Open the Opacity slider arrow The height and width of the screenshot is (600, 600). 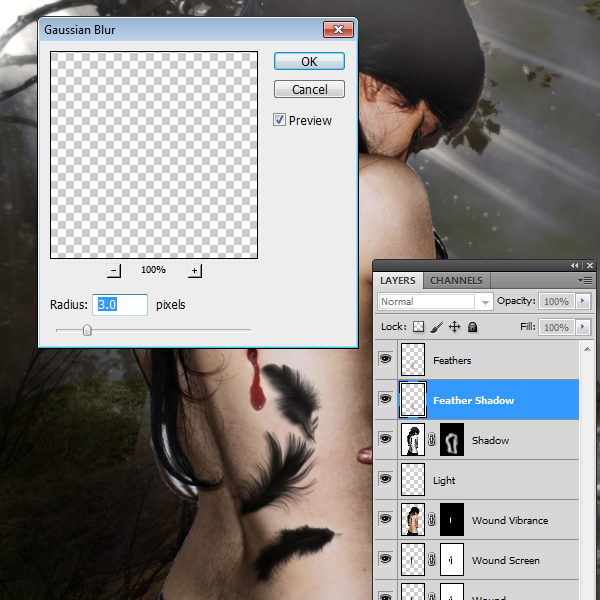click(x=583, y=301)
